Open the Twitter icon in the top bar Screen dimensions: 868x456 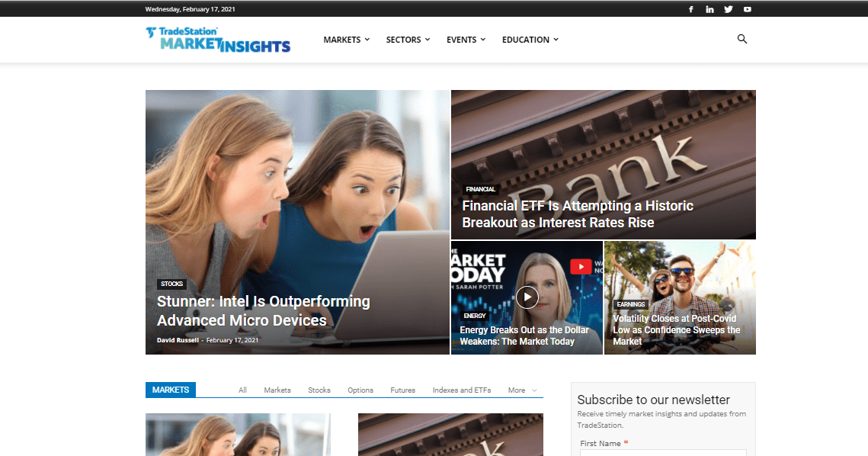(x=729, y=9)
